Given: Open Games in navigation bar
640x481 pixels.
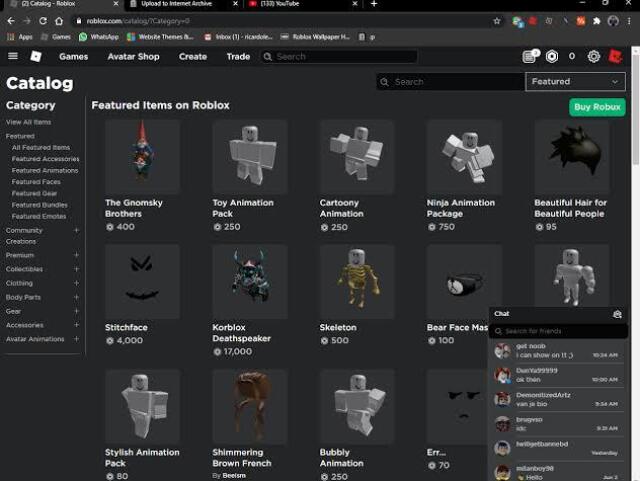Looking at the screenshot, I should point(73,57).
